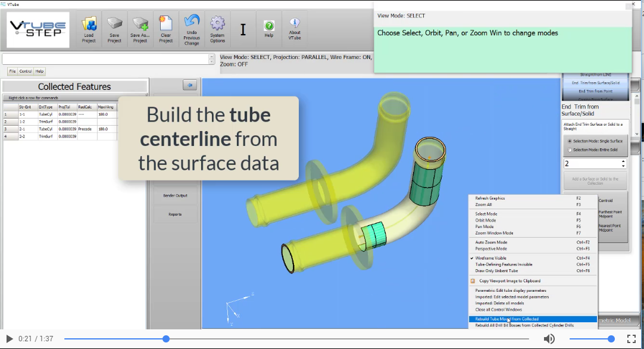The width and height of the screenshot is (644, 349).
Task: Increment the straight number spinner value
Action: pos(623,161)
